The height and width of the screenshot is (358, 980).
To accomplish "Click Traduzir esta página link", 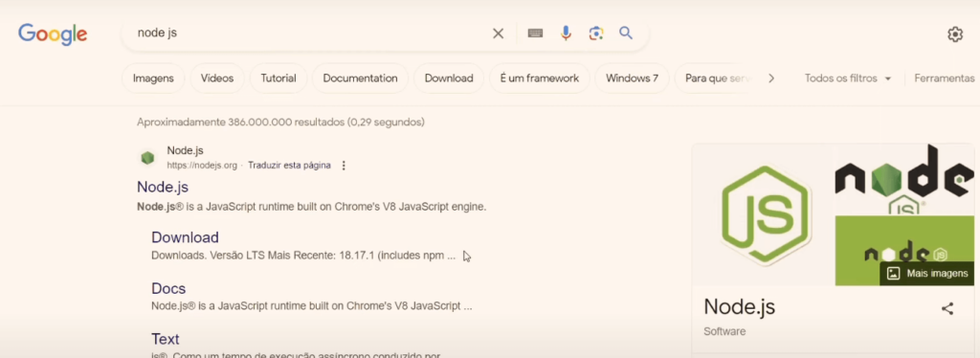I will point(289,166).
